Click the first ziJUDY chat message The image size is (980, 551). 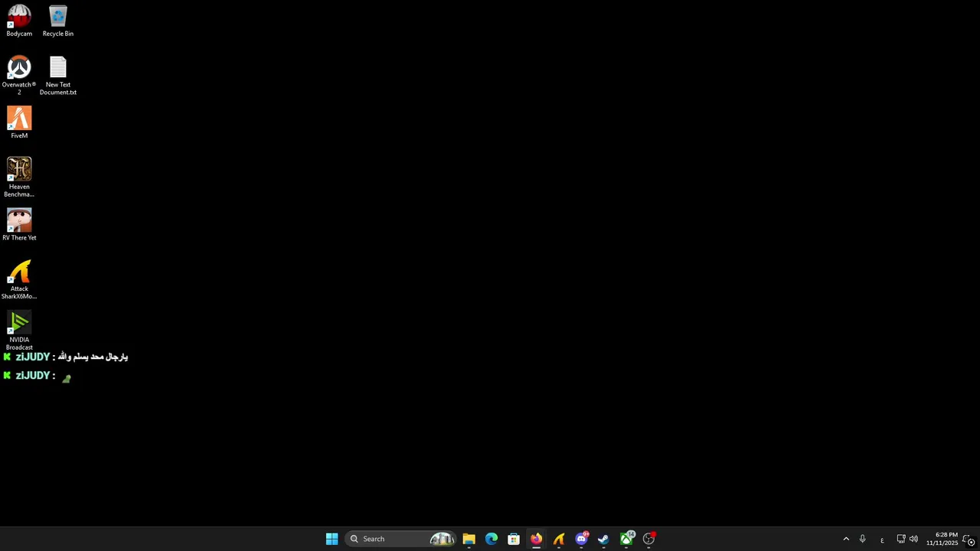pyautogui.click(x=66, y=357)
